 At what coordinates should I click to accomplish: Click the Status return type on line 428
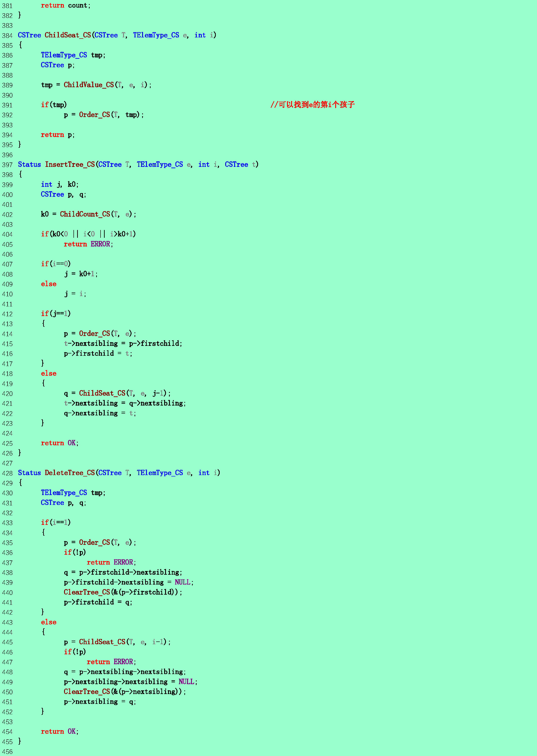29,473
